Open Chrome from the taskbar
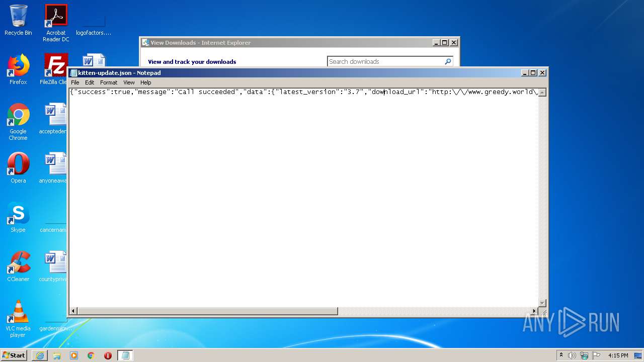Image resolution: width=644 pixels, height=362 pixels. pyautogui.click(x=91, y=355)
